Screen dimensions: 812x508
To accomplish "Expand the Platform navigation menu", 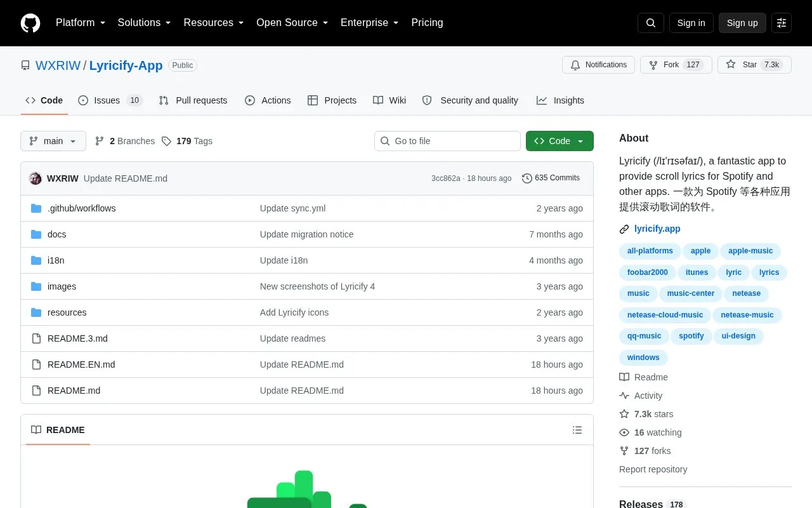I will (81, 23).
